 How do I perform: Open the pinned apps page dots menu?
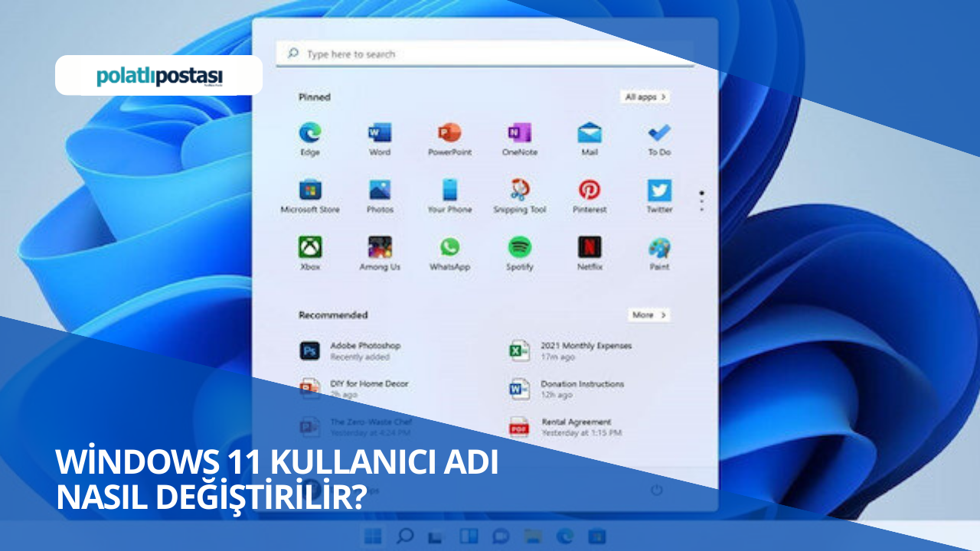point(701,199)
